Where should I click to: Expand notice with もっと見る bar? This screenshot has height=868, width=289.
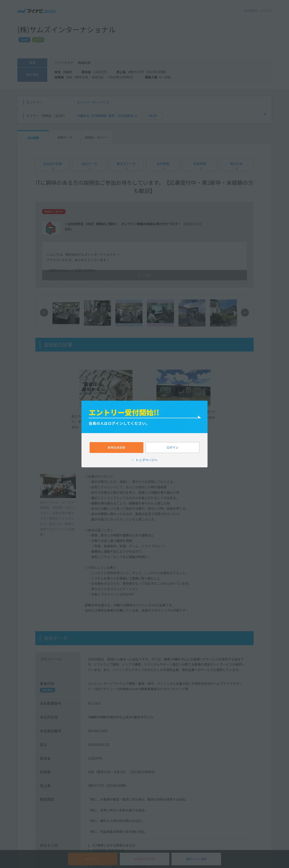coord(144,275)
